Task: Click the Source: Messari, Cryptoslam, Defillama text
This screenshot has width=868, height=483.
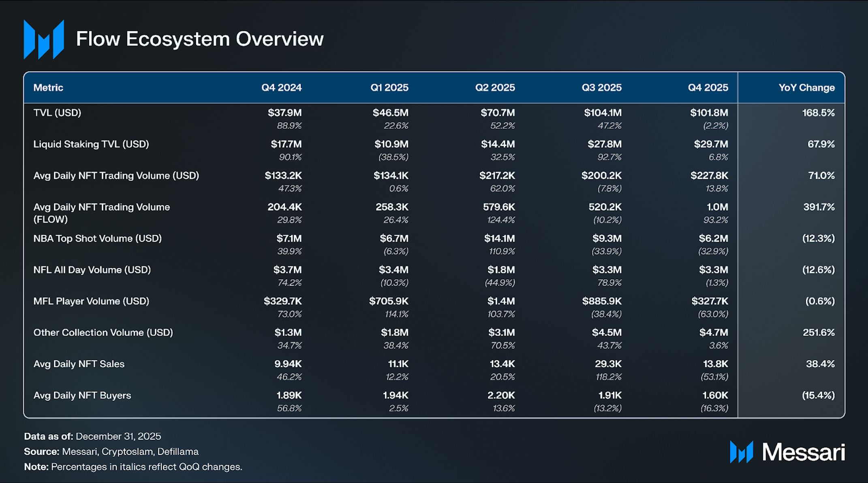Action: coord(111,451)
